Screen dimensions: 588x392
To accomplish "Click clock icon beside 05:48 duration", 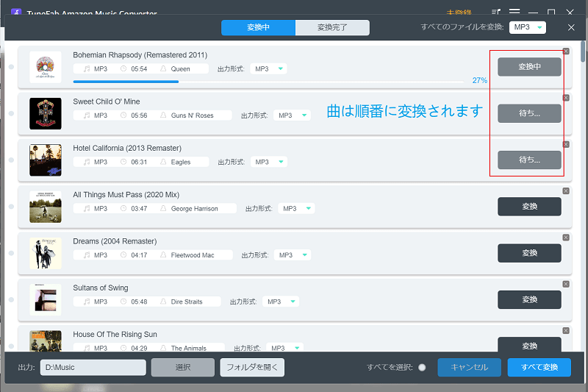I will (x=123, y=302).
